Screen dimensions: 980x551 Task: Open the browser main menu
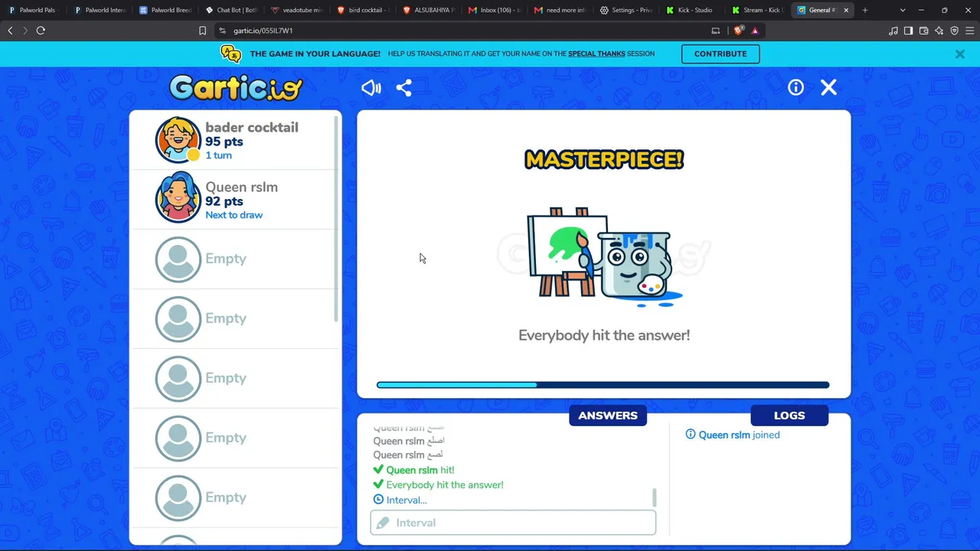pos(969,31)
